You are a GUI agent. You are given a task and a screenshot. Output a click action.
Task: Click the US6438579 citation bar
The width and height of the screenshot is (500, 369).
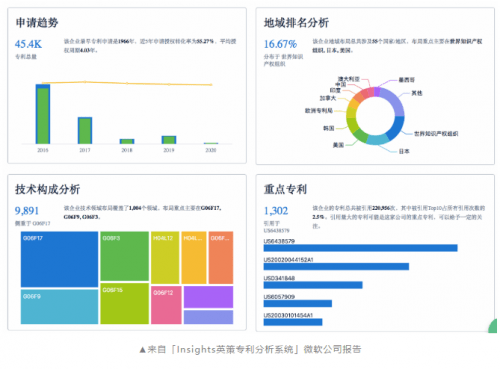click(x=360, y=248)
